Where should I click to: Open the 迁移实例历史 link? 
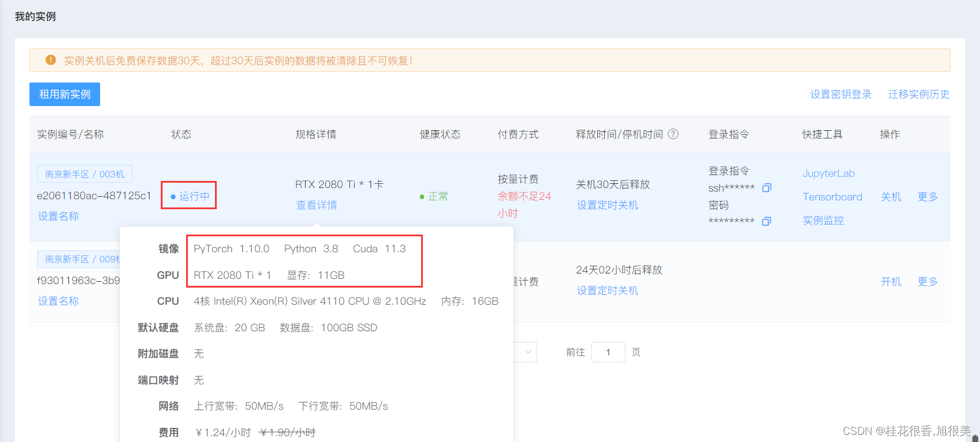(x=919, y=94)
